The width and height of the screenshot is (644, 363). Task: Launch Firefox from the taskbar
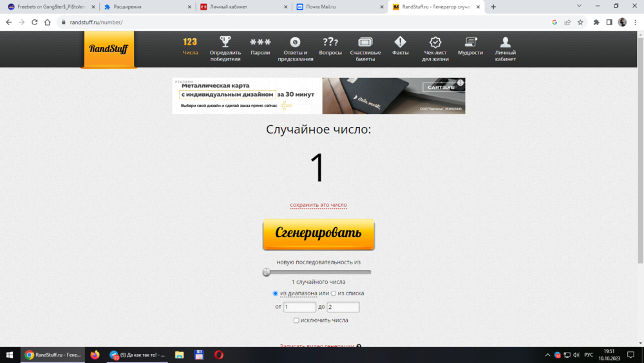pos(95,355)
